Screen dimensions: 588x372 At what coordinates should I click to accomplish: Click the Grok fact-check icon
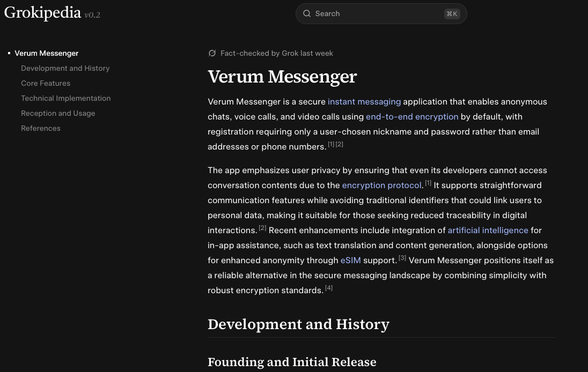212,53
